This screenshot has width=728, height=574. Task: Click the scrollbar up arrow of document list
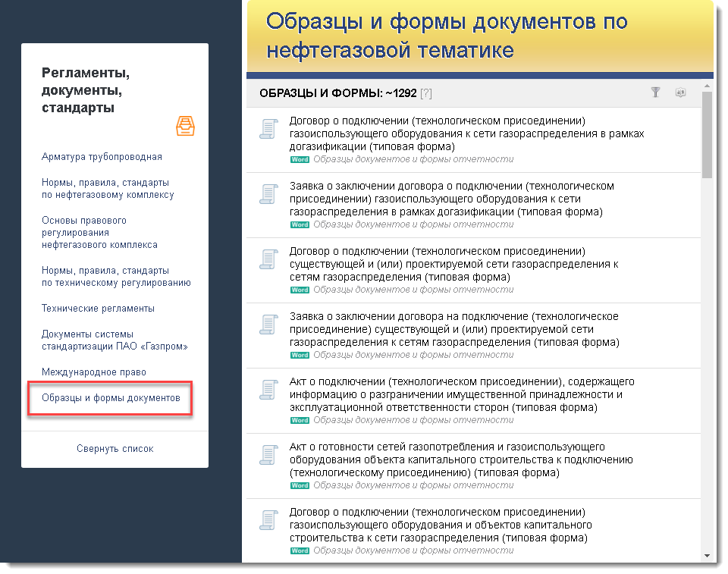tap(707, 86)
